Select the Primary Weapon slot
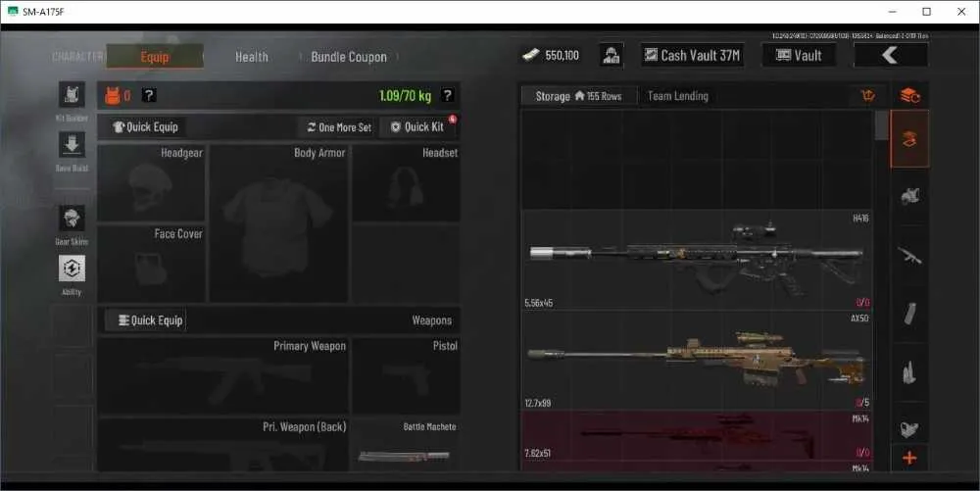The width and height of the screenshot is (980, 491). pos(223,376)
